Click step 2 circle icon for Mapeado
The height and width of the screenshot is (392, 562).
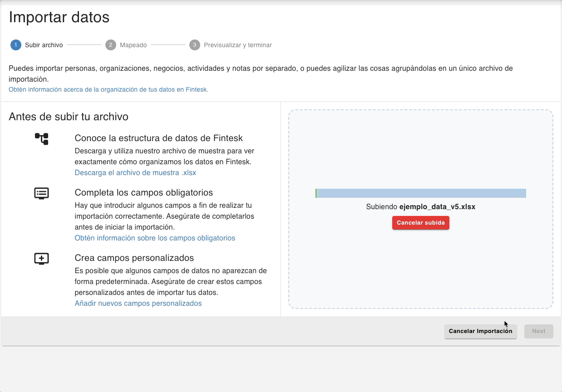111,45
